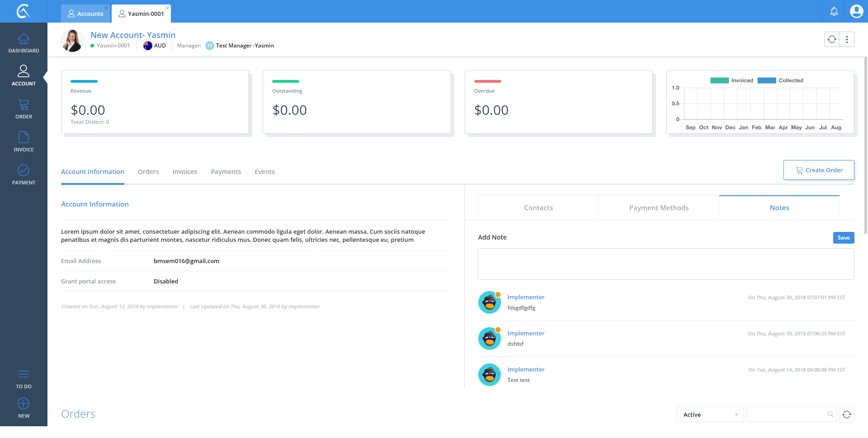Click the Create Order button
This screenshot has height=438, width=868.
pyautogui.click(x=819, y=170)
